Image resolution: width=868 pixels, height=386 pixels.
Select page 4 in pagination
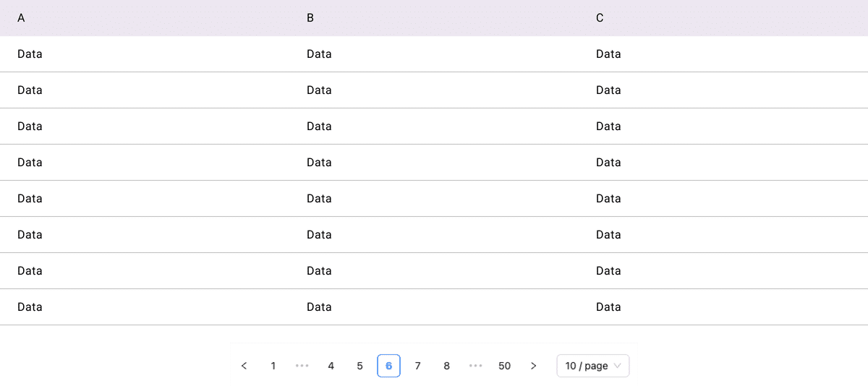331,366
